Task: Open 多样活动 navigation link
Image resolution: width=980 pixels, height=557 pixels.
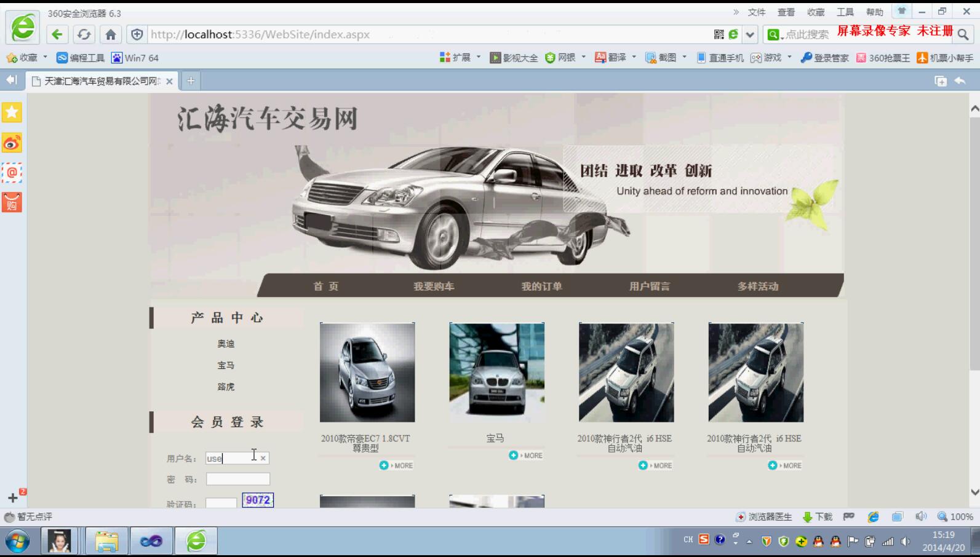Action: click(x=758, y=286)
